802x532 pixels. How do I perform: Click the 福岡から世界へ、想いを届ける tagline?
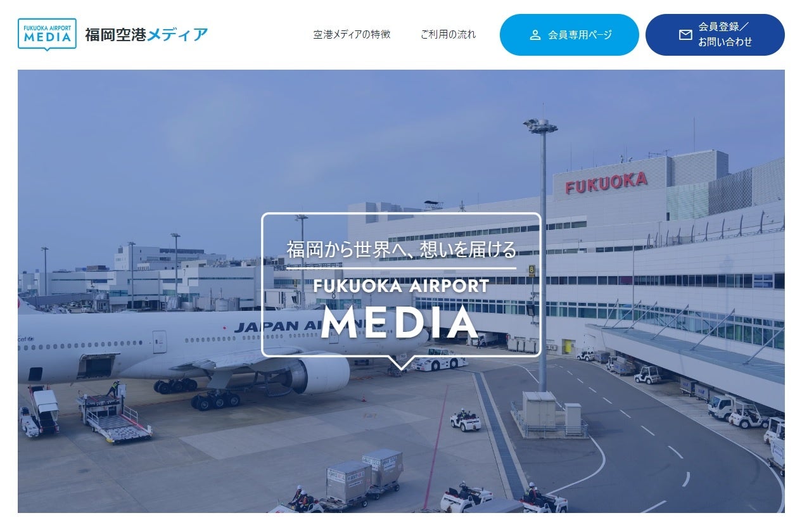pyautogui.click(x=402, y=250)
